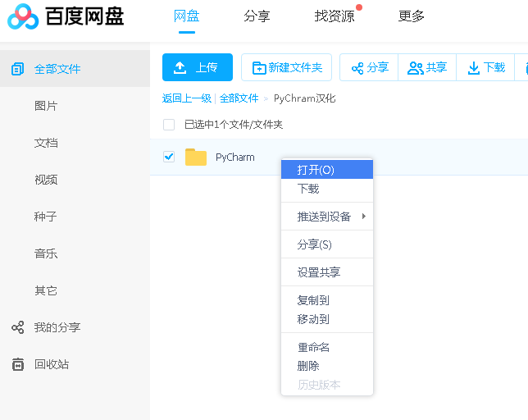
Task: Click the 回收站 recycle bin icon
Action: tap(17, 364)
